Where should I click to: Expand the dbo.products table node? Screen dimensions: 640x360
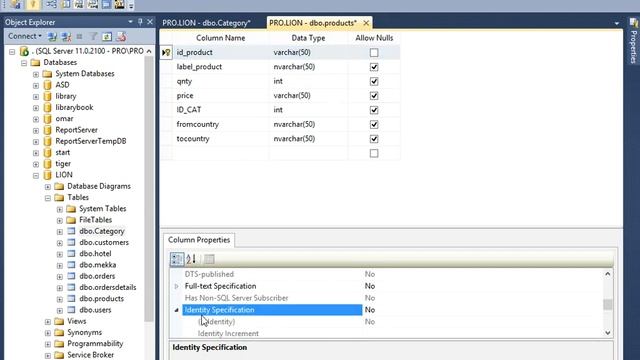[60, 299]
